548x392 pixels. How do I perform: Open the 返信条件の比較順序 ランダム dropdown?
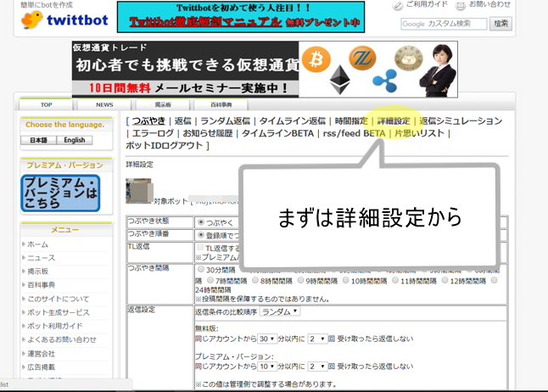[280, 311]
